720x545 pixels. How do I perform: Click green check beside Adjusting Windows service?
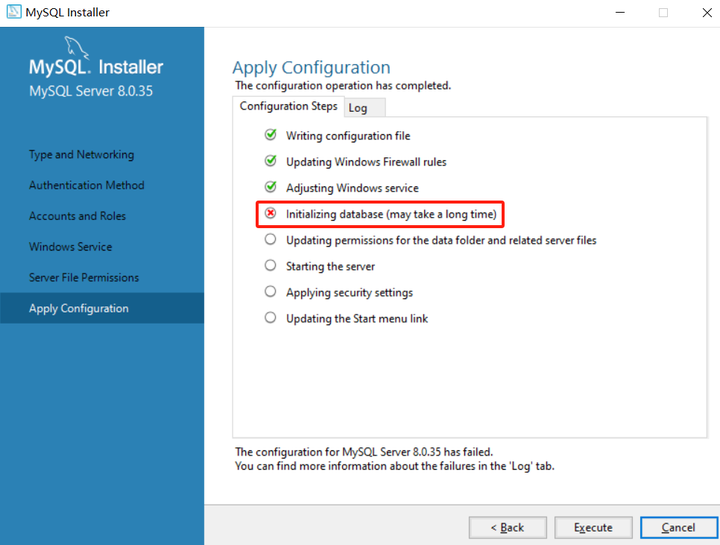[x=271, y=187]
